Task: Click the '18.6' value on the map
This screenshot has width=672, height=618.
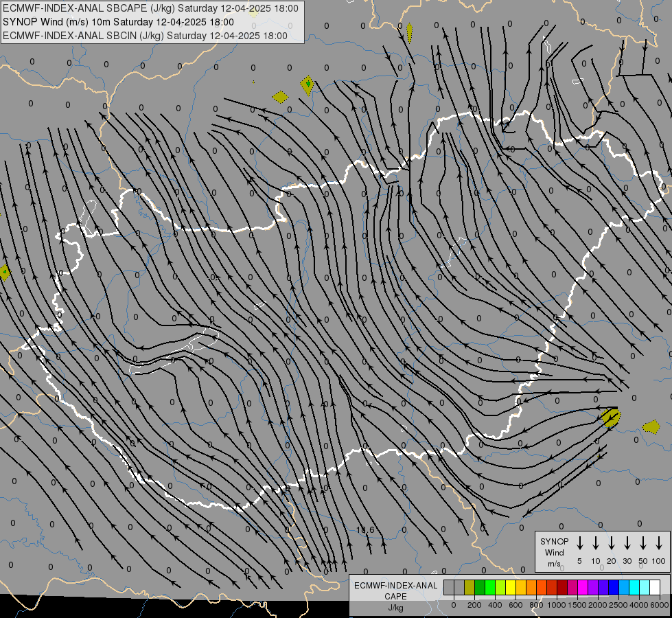Action: [x=365, y=530]
